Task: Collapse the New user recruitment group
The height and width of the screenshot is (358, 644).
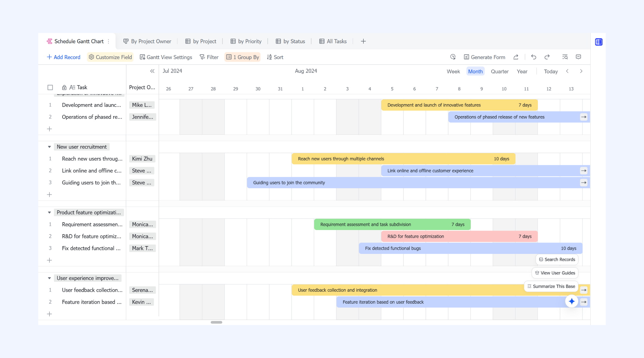Action: coord(49,147)
